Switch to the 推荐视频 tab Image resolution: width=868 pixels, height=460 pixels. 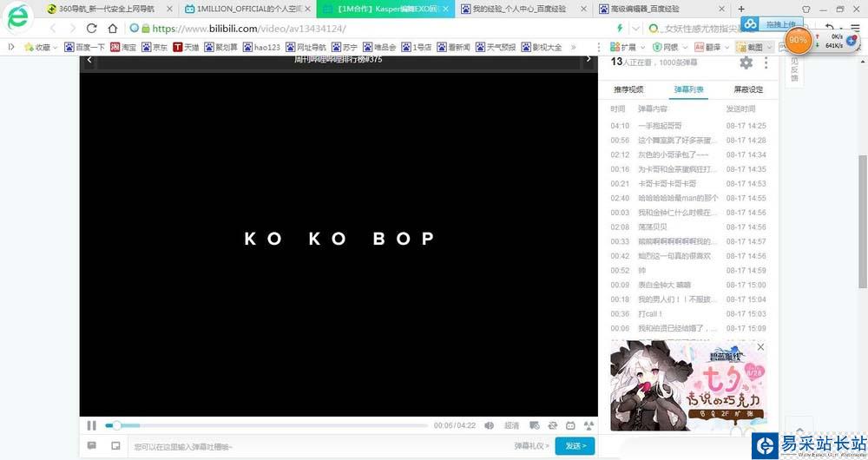pos(628,89)
